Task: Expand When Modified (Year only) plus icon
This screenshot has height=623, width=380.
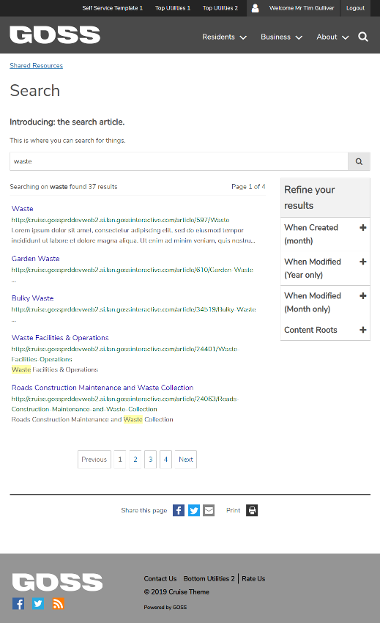Action: coord(363,262)
